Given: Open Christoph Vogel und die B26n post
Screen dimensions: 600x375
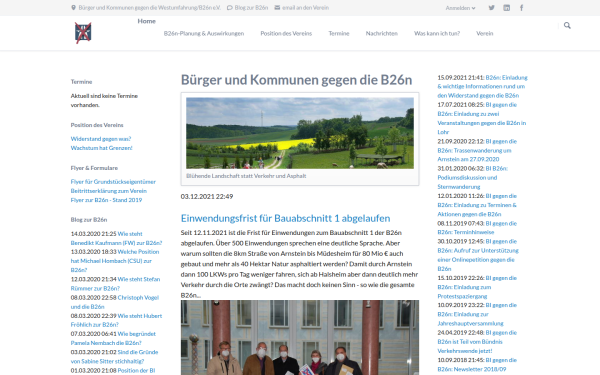Looking at the screenshot, I should point(115,302).
